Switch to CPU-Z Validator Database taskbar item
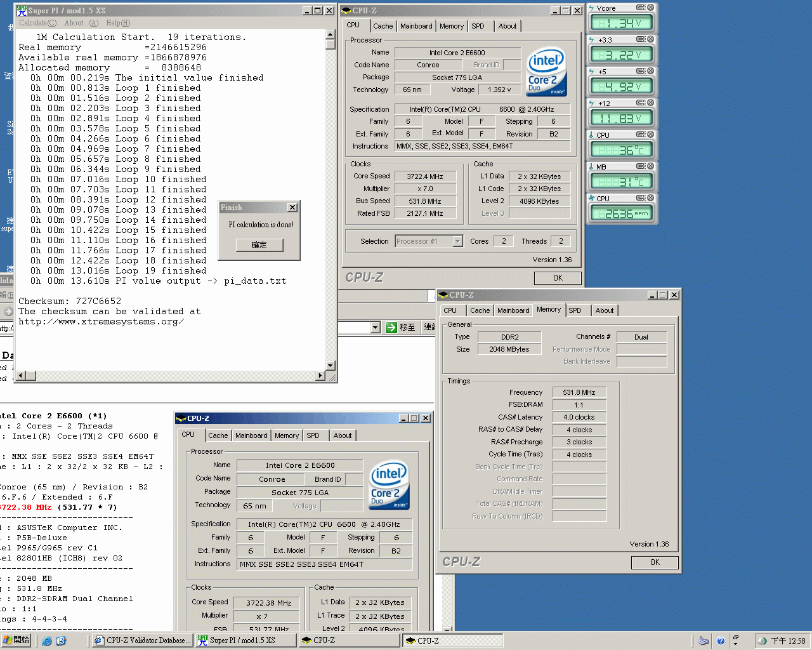Image resolution: width=812 pixels, height=650 pixels. tap(142, 640)
